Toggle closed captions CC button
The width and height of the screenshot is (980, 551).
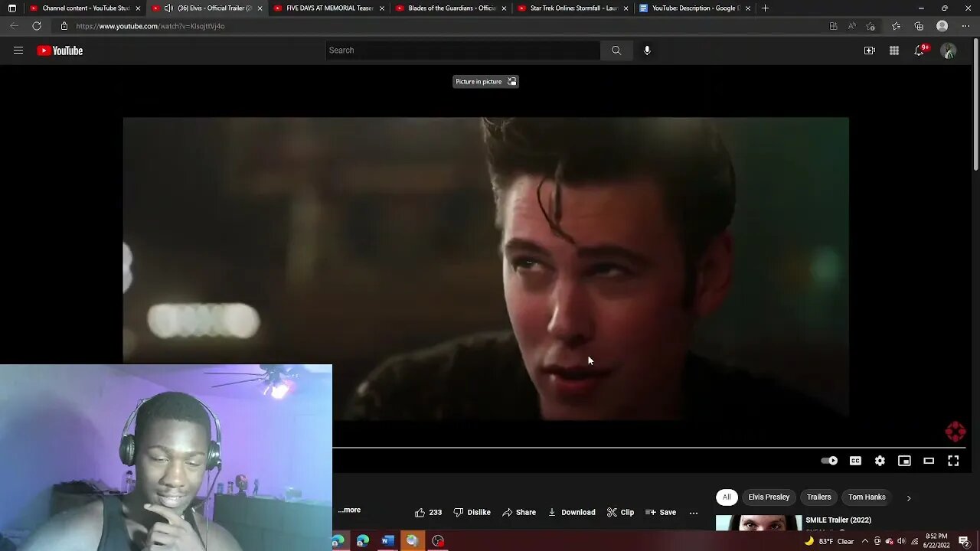pos(855,461)
